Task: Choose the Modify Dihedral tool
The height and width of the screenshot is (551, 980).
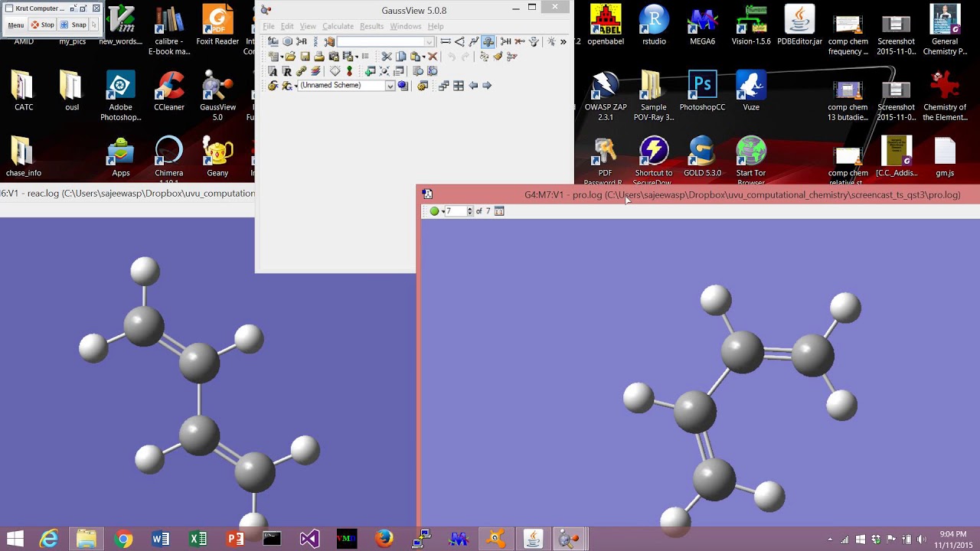Action: pyautogui.click(x=473, y=41)
